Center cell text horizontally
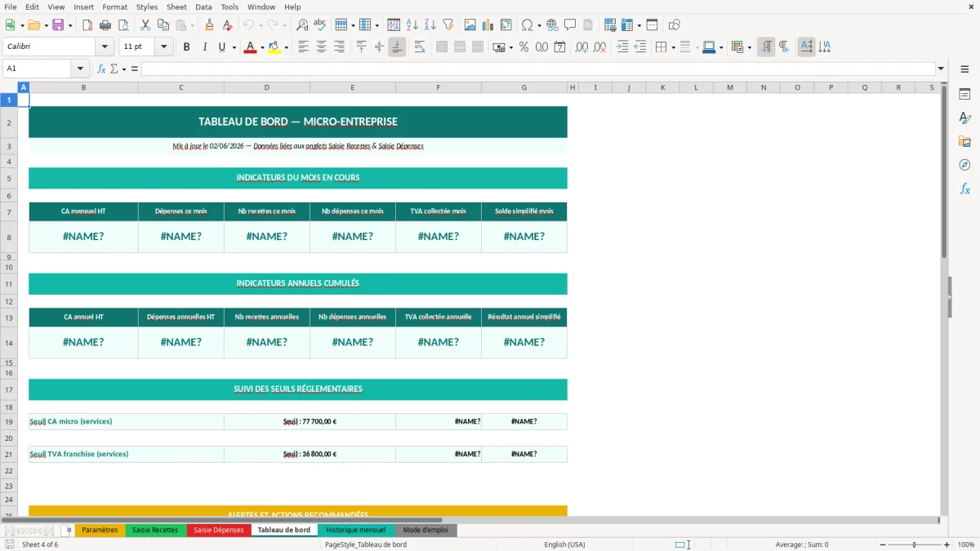The width and height of the screenshot is (980, 551). click(x=321, y=47)
